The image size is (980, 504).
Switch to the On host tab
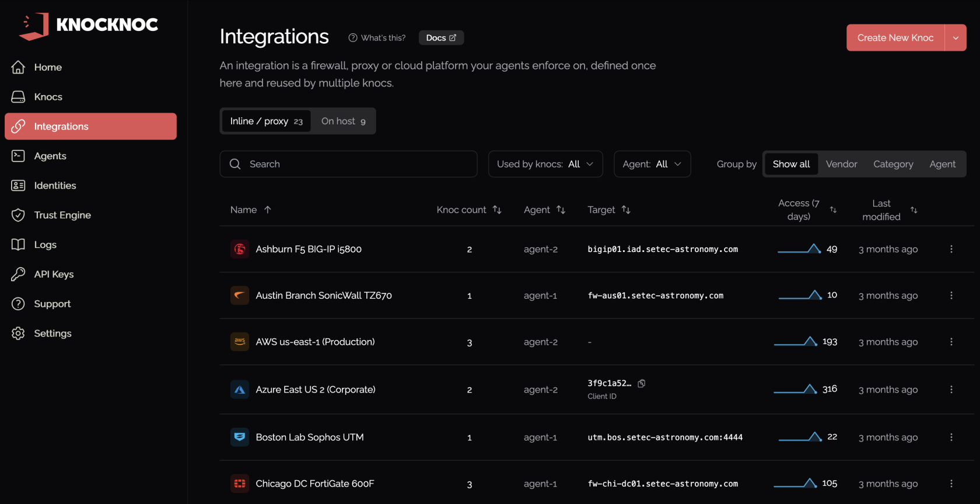344,121
